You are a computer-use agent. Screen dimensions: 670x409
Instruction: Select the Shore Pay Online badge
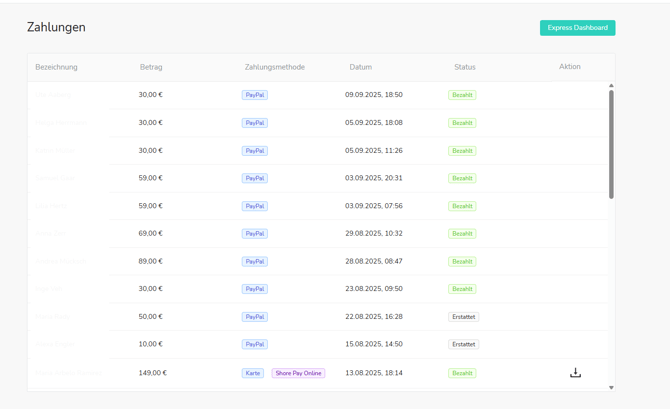point(298,373)
